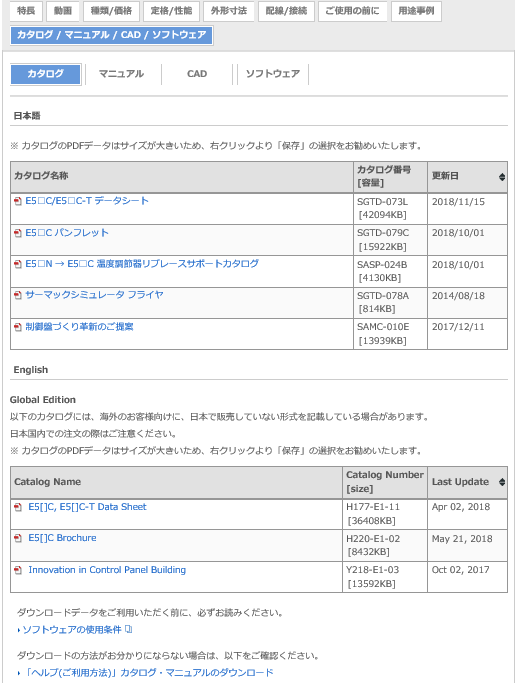
Task: Click the English section heading
Action: [31, 370]
